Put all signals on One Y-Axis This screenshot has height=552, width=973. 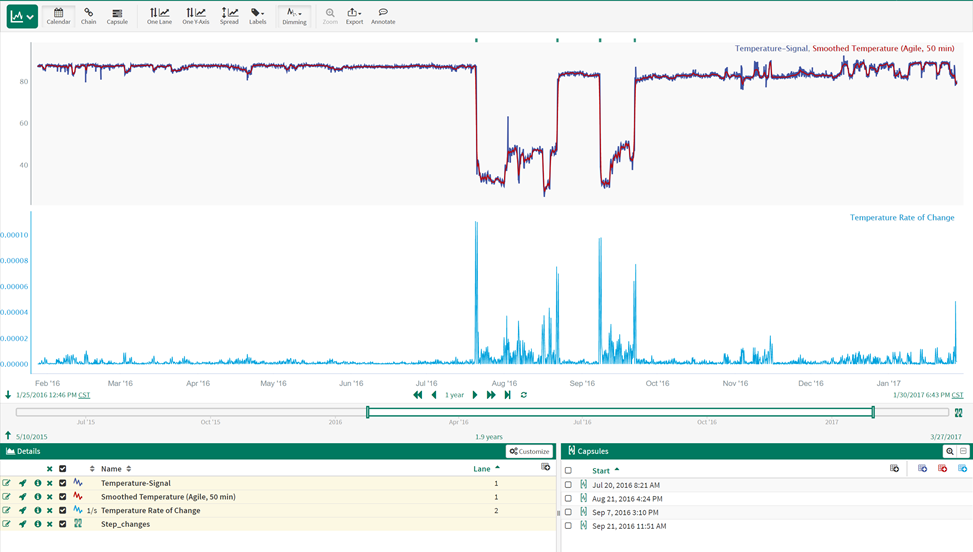[x=195, y=16]
